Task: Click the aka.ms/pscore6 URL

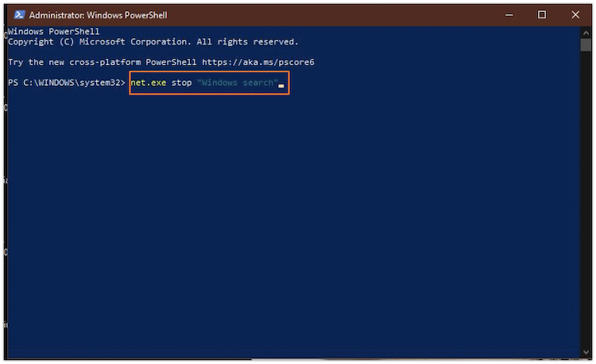Action: tap(269, 62)
